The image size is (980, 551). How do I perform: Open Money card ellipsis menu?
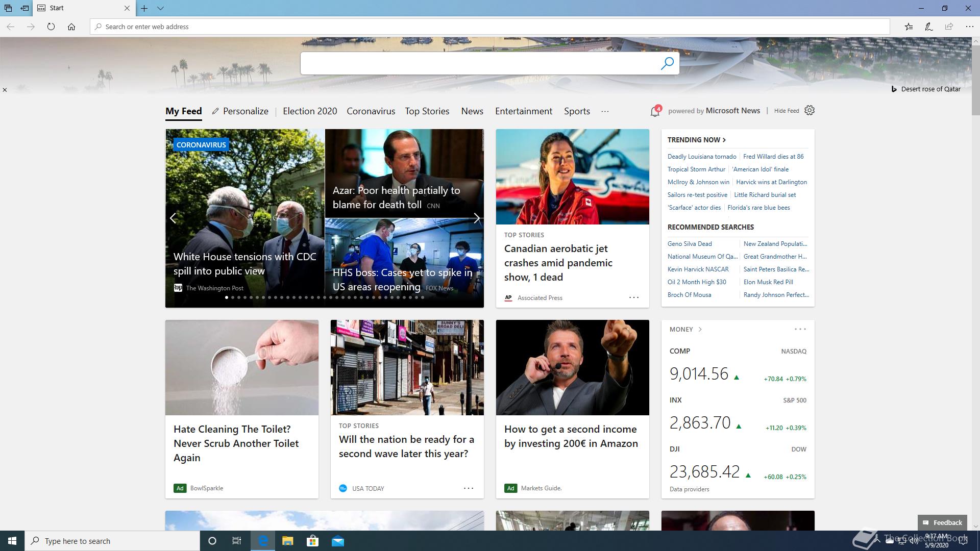point(800,329)
